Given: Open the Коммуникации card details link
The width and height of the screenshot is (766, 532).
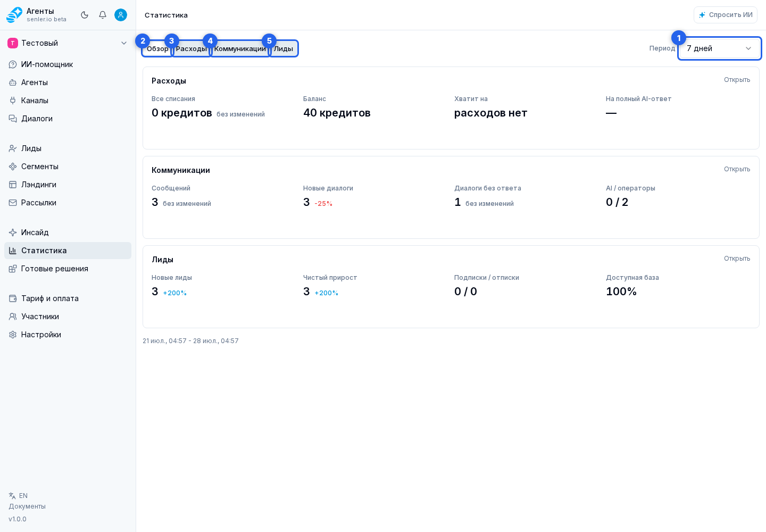Looking at the screenshot, I should coord(737,169).
